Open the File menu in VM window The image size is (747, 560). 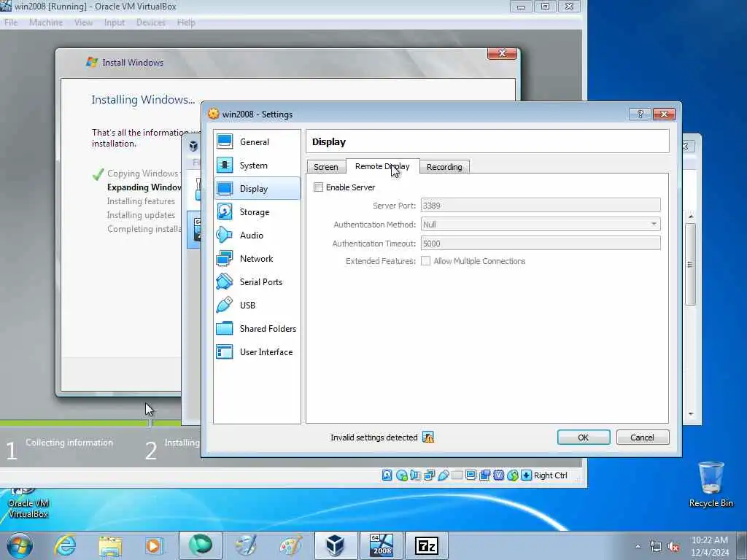11,23
